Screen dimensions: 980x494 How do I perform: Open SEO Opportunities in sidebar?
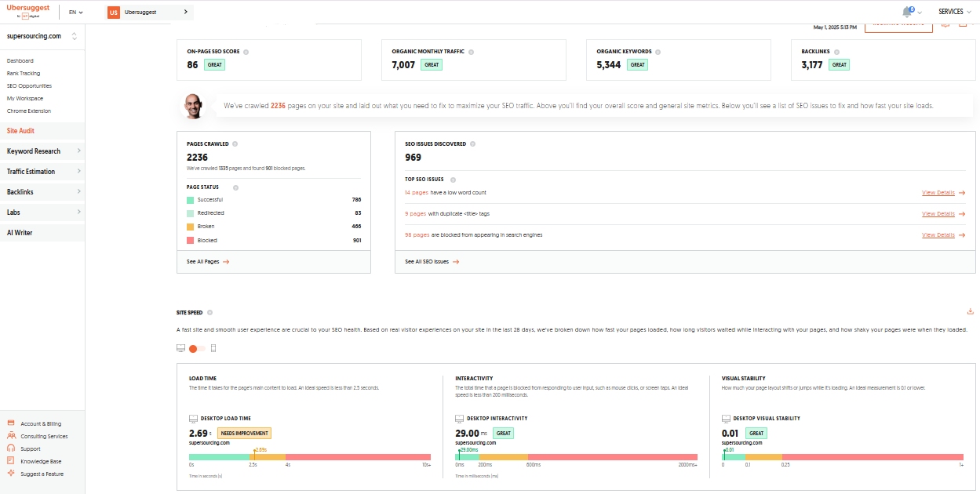pos(29,85)
